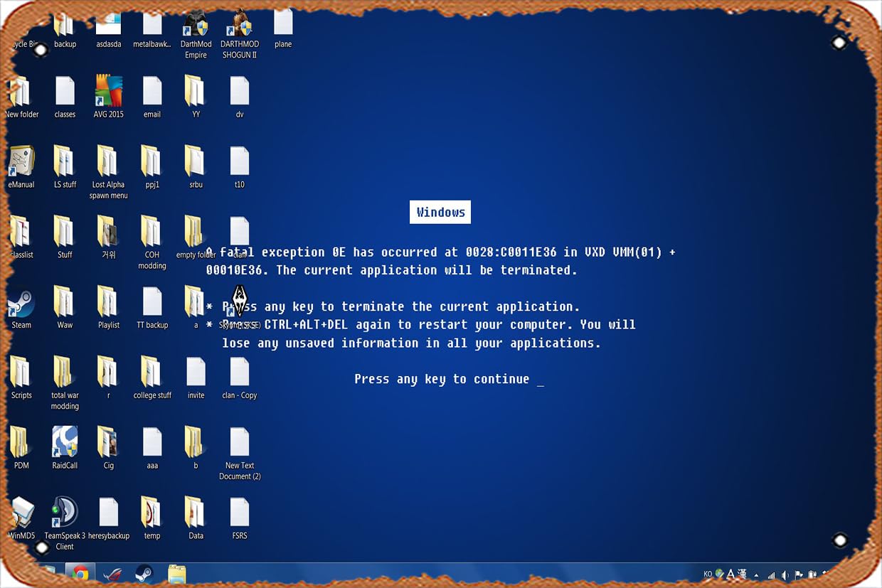Select the New folder icon
The width and height of the screenshot is (882, 588).
(x=21, y=97)
